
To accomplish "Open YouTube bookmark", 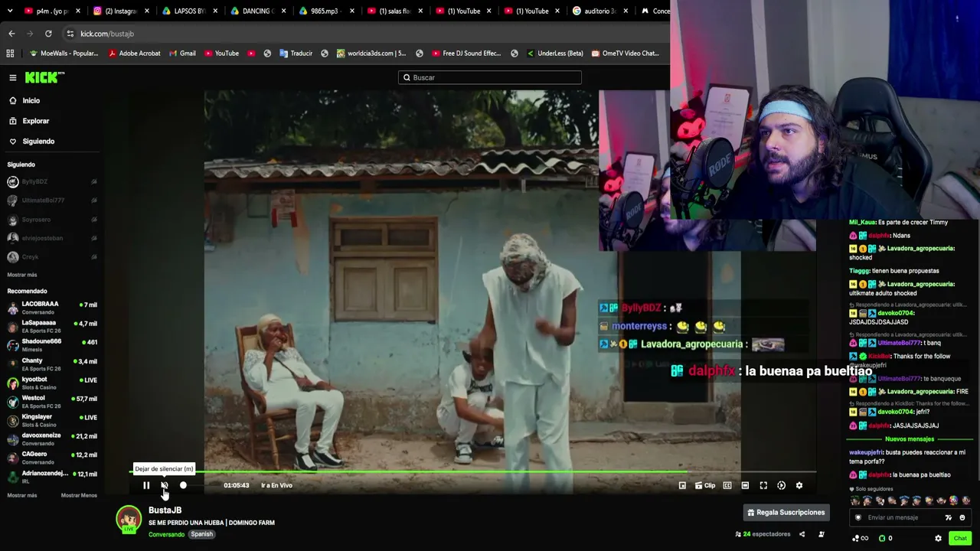I will 222,54.
